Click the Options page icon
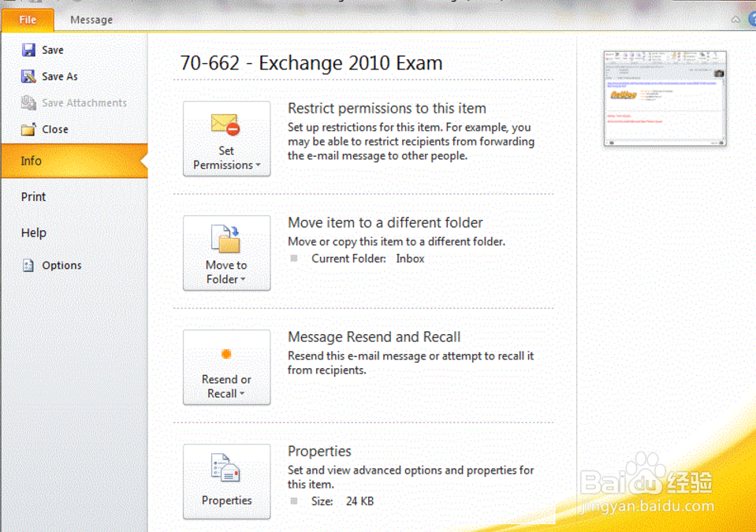Image resolution: width=756 pixels, height=532 pixels. tap(28, 265)
